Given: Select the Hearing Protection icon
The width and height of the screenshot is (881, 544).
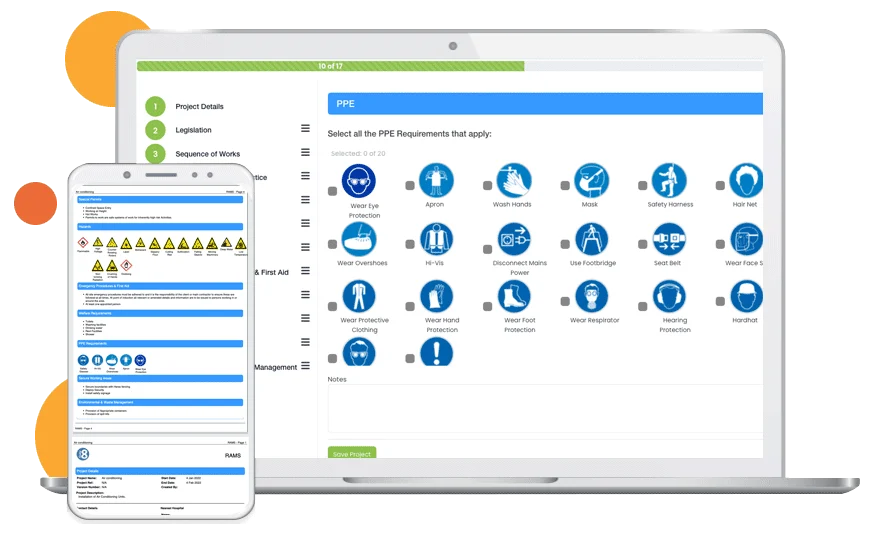Looking at the screenshot, I should tap(669, 296).
